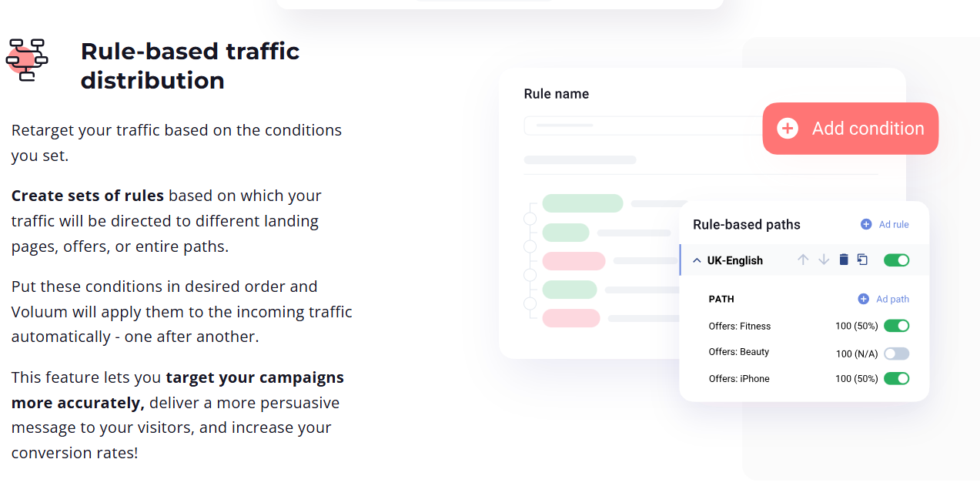Turn off the Offers: iPhone toggle
980x486 pixels.
coord(896,378)
